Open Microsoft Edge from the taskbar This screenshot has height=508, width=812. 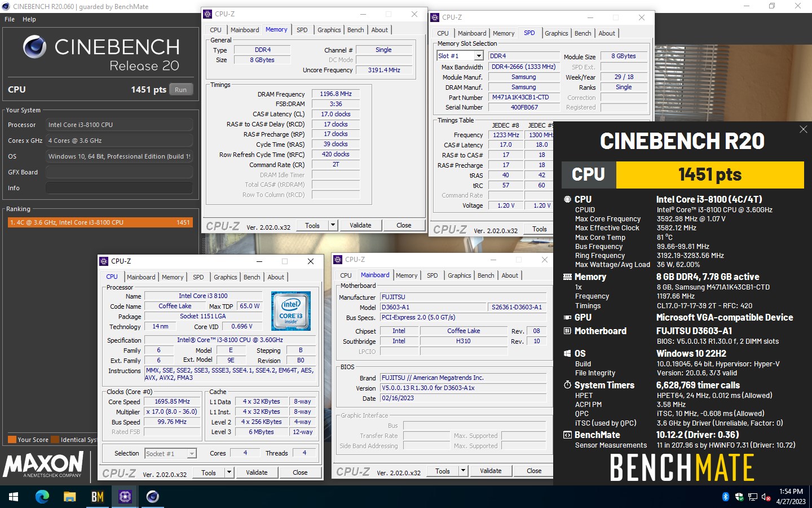point(42,497)
